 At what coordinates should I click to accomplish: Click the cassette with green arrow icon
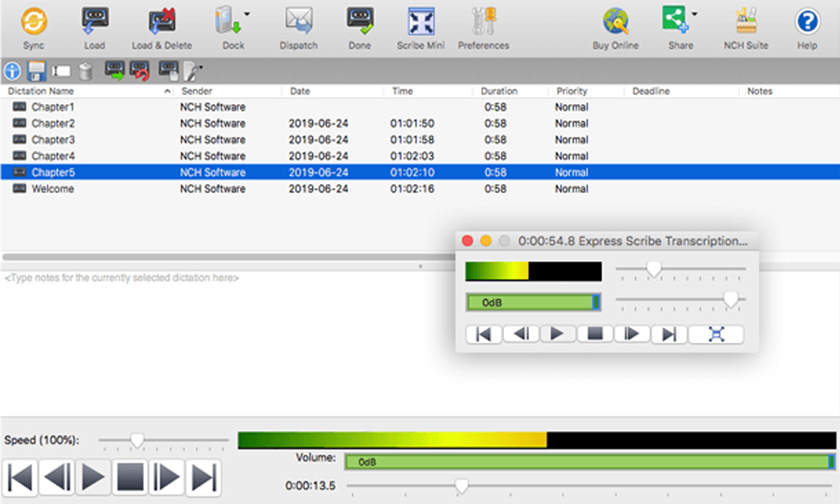114,71
